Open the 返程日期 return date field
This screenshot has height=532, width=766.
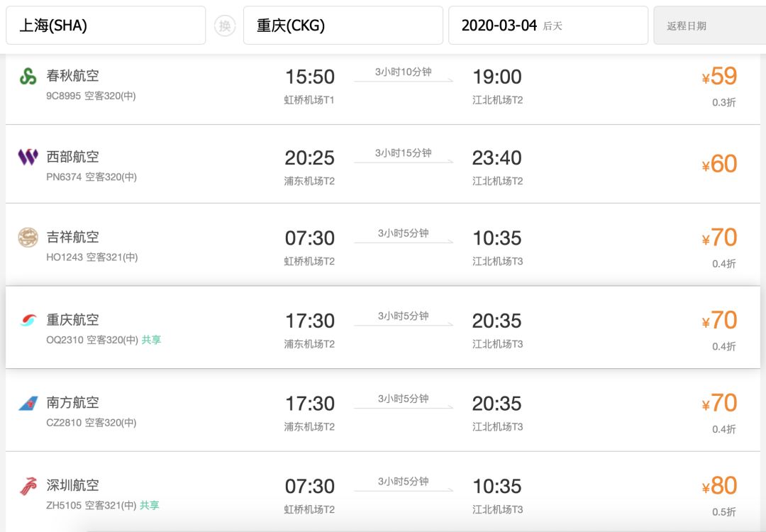point(710,26)
